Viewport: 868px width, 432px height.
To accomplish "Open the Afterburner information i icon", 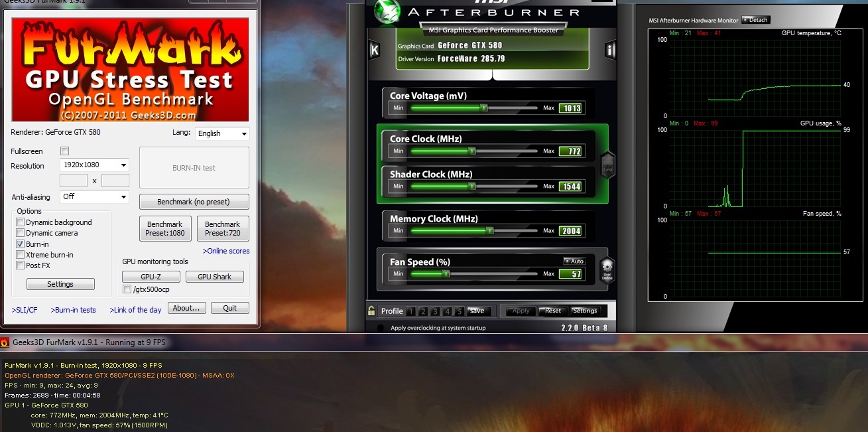I will pos(611,50).
